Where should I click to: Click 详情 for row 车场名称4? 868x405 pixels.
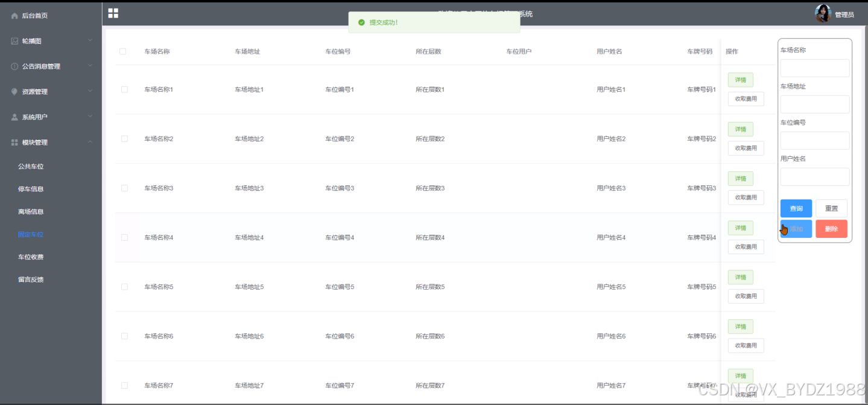pos(741,228)
